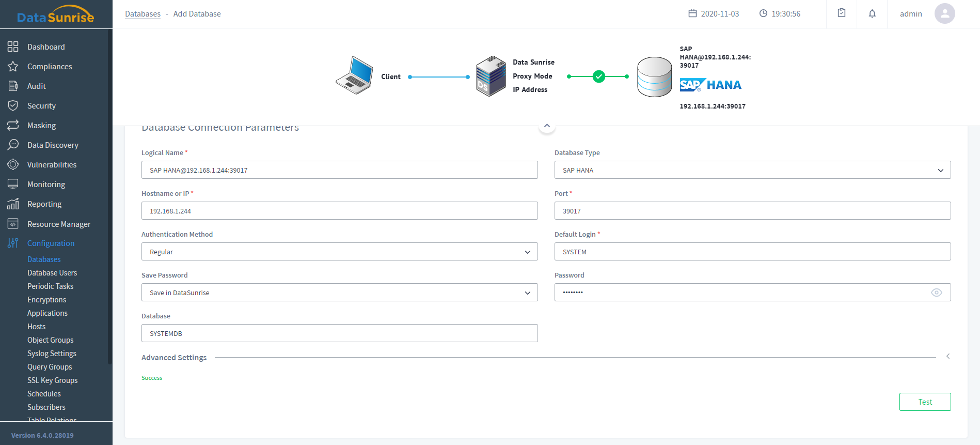Click the clipboard tasks icon in header
Screen dimensions: 980x445
(842, 13)
